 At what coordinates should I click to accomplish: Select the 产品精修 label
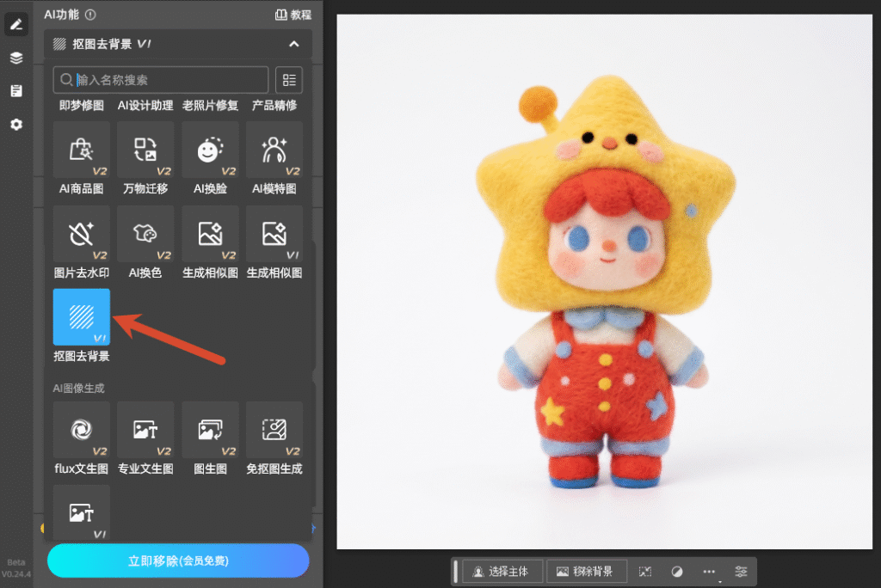pos(274,106)
